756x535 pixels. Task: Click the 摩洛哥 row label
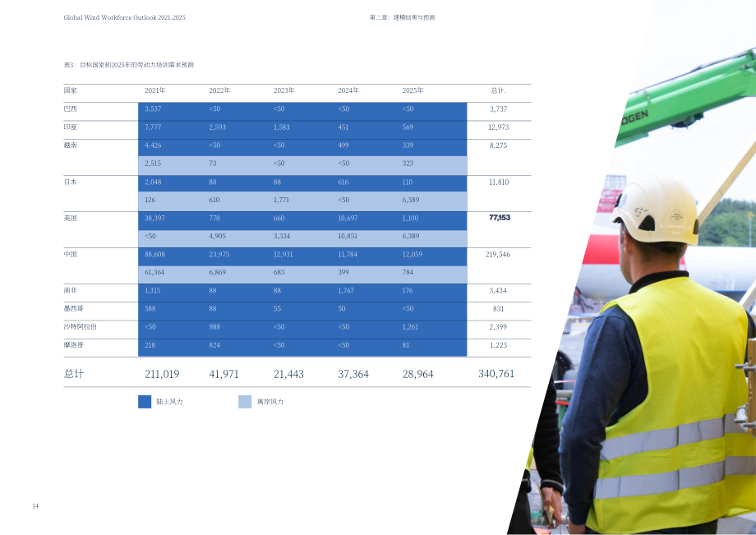pyautogui.click(x=74, y=345)
